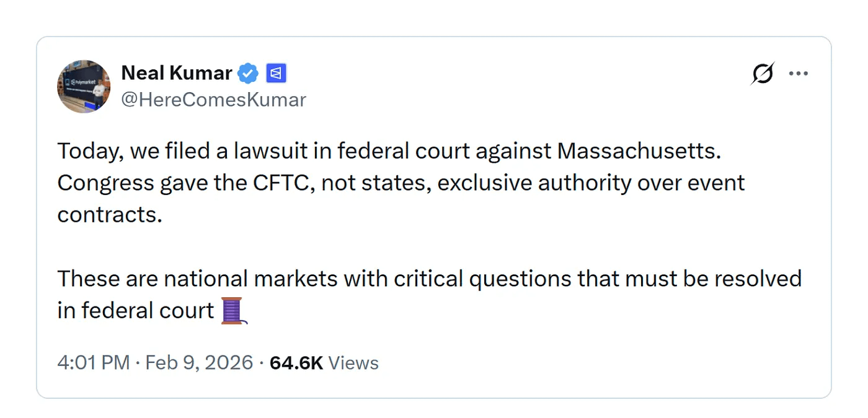
Task: Click the Views label in the footer
Action: pos(353,363)
